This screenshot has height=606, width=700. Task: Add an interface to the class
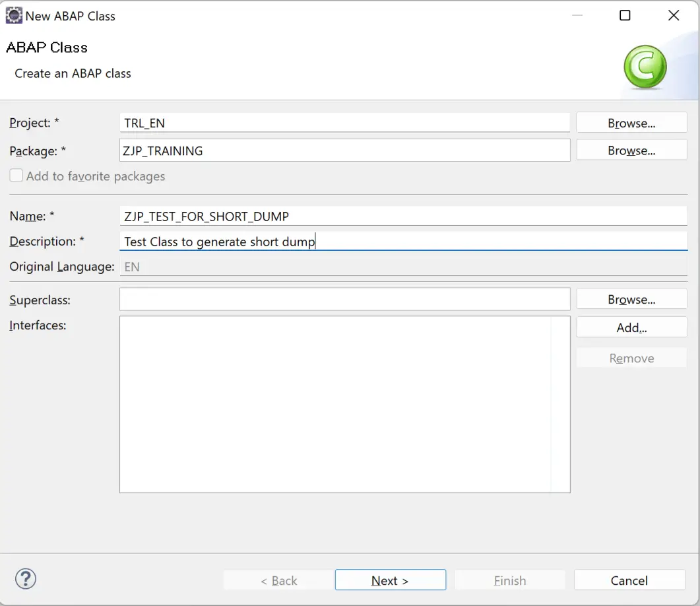[x=631, y=327]
